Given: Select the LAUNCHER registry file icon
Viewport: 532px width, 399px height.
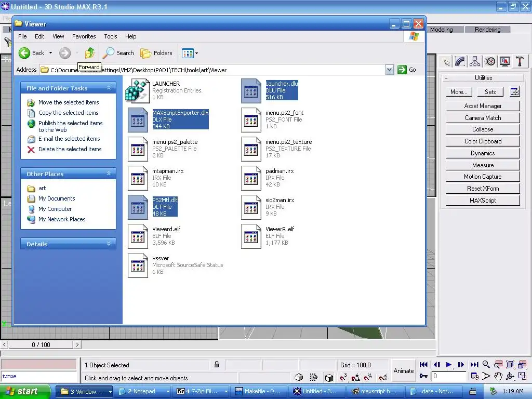Looking at the screenshot, I should [x=137, y=90].
